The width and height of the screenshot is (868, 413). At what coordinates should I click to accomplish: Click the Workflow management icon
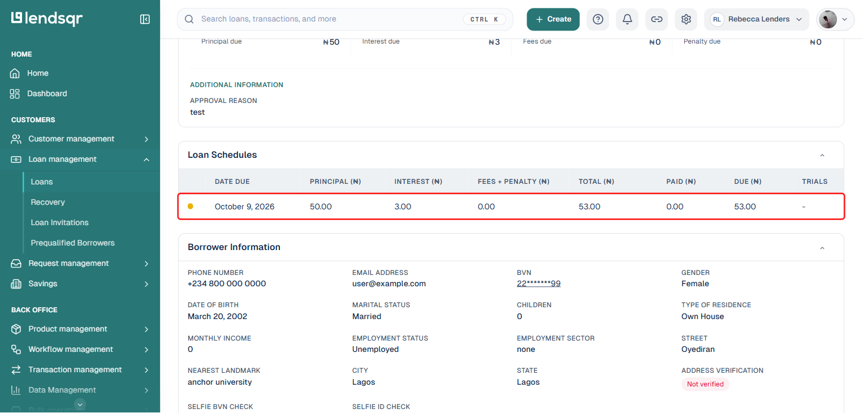tap(16, 349)
